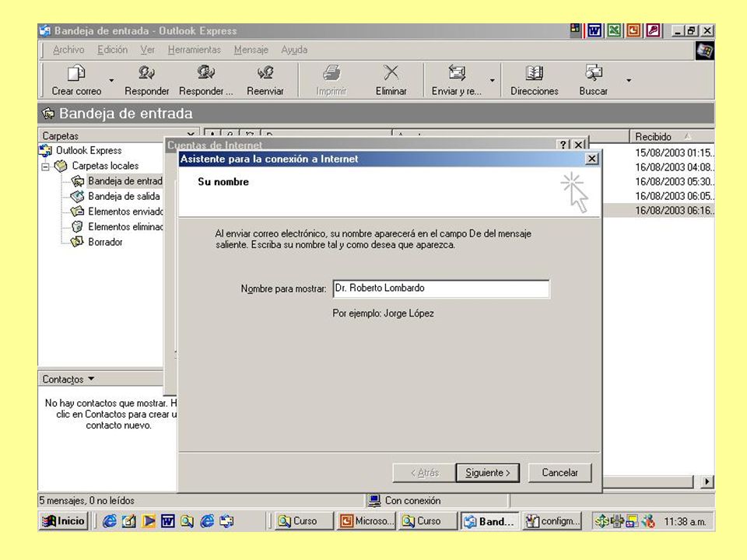Click the Enviar y recibir icon

coord(457,72)
